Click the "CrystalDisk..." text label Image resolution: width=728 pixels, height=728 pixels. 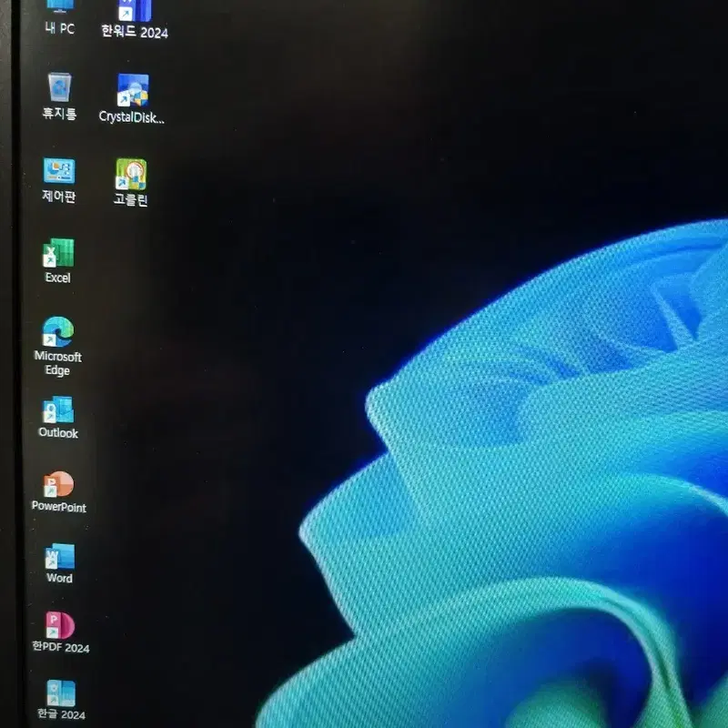(131, 117)
